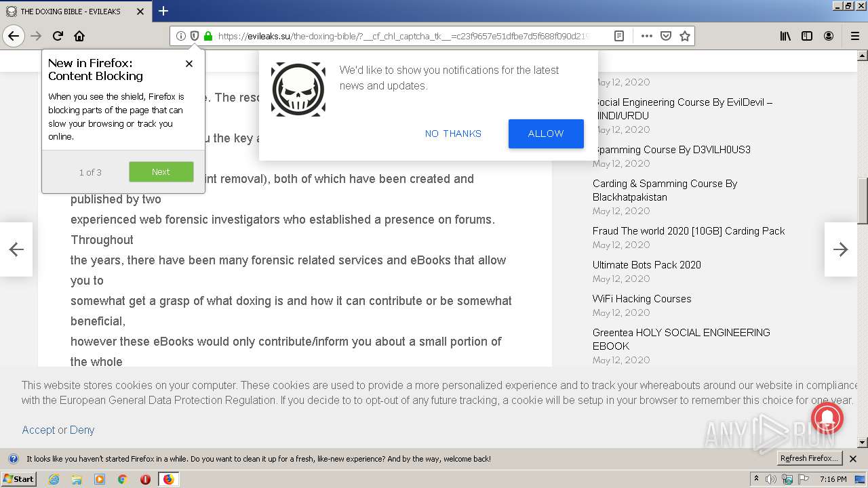868x488 pixels.
Task: Show sidebars icon
Action: [x=807, y=36]
